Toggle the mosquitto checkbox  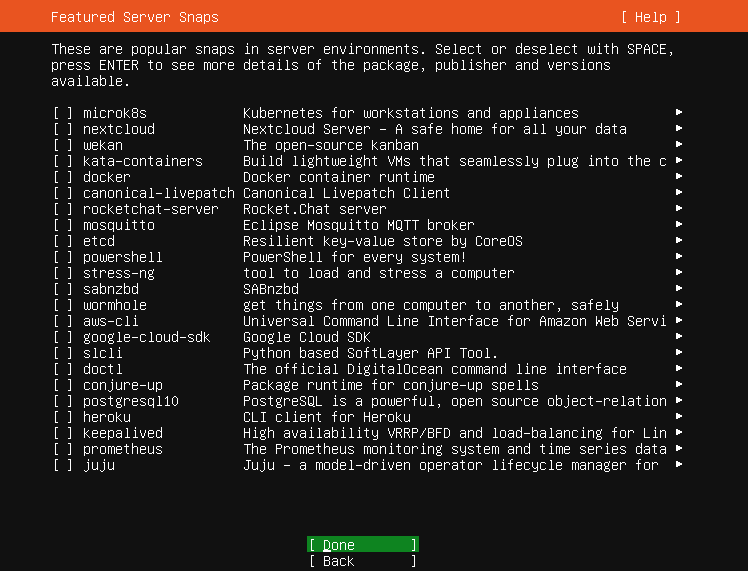pyautogui.click(x=63, y=225)
